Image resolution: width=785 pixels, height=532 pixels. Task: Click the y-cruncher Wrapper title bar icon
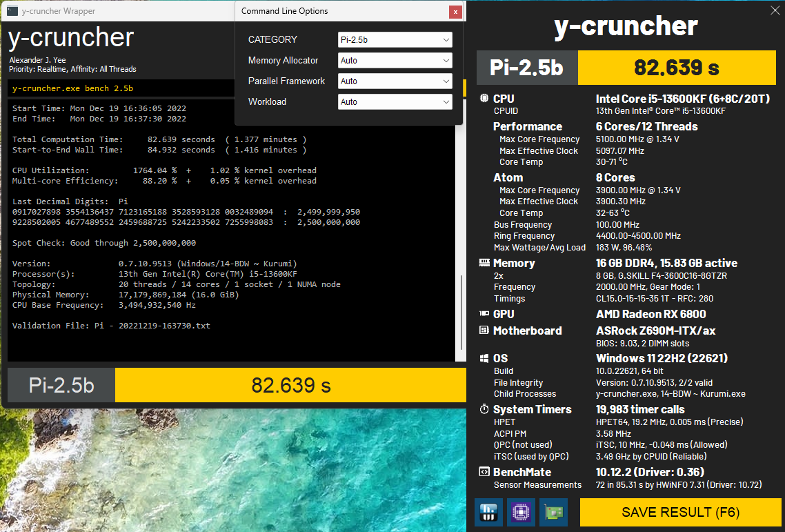tap(12, 10)
